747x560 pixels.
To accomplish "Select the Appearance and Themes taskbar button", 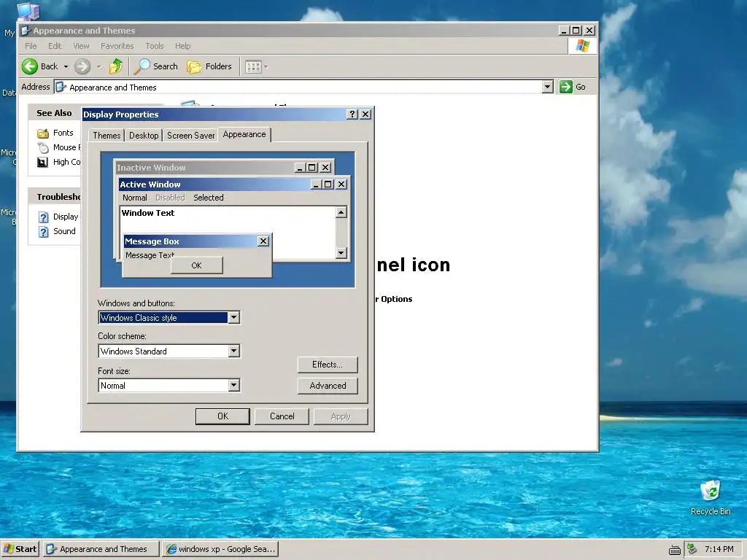I will point(101,549).
